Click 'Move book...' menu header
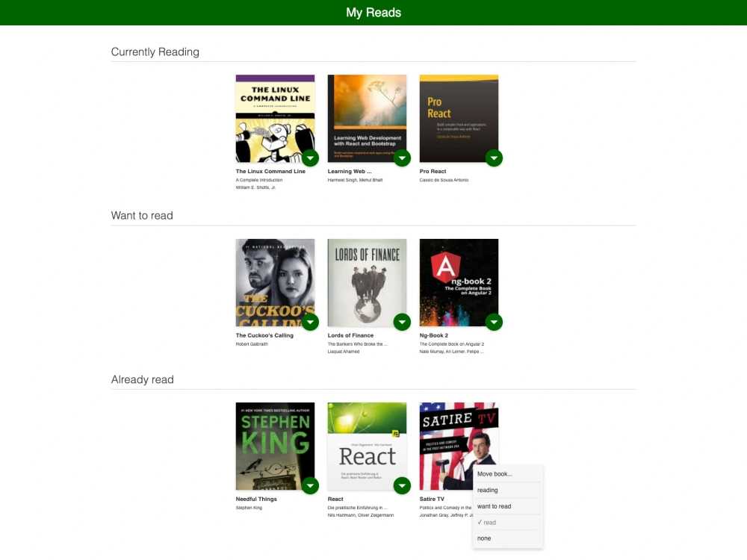The image size is (747, 560). click(x=508, y=474)
